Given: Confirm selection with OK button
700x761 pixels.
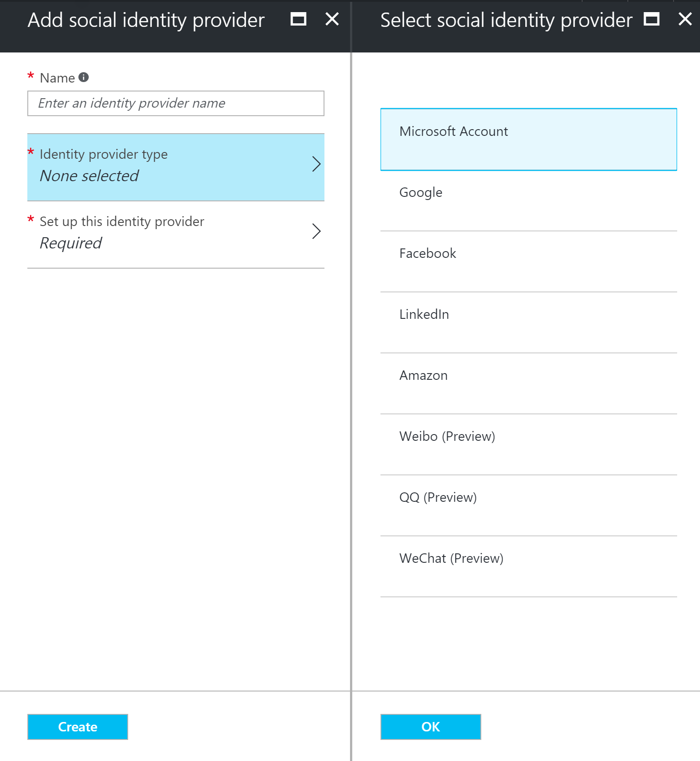Looking at the screenshot, I should click(431, 726).
